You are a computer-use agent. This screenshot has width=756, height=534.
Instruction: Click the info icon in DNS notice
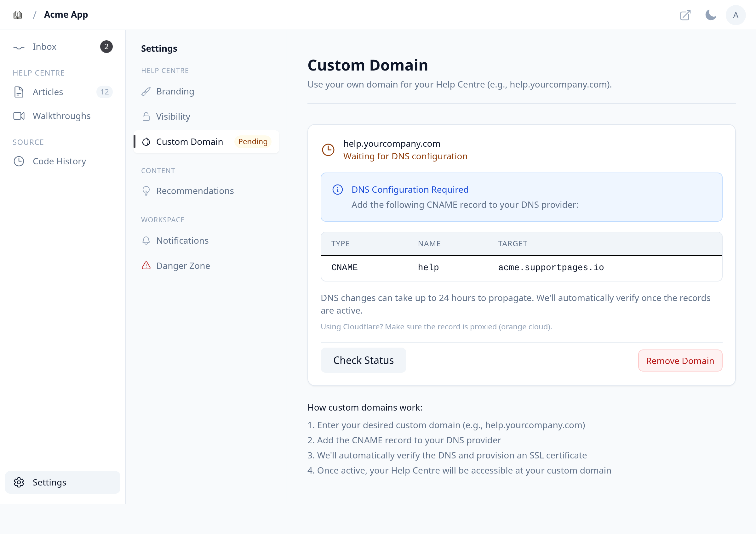pos(337,190)
